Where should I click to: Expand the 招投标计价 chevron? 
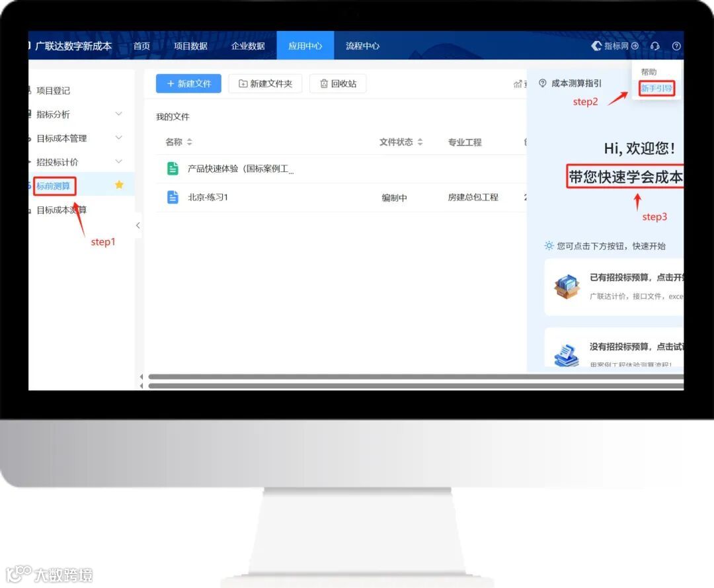118,161
